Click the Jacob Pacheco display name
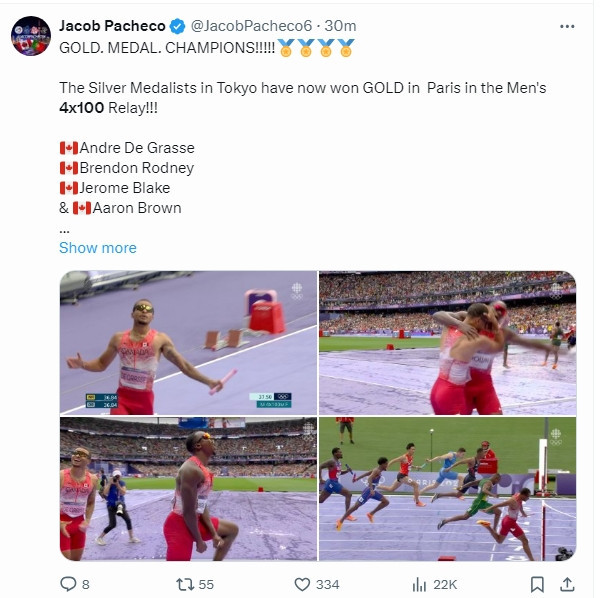This screenshot has width=610, height=598. (112, 26)
